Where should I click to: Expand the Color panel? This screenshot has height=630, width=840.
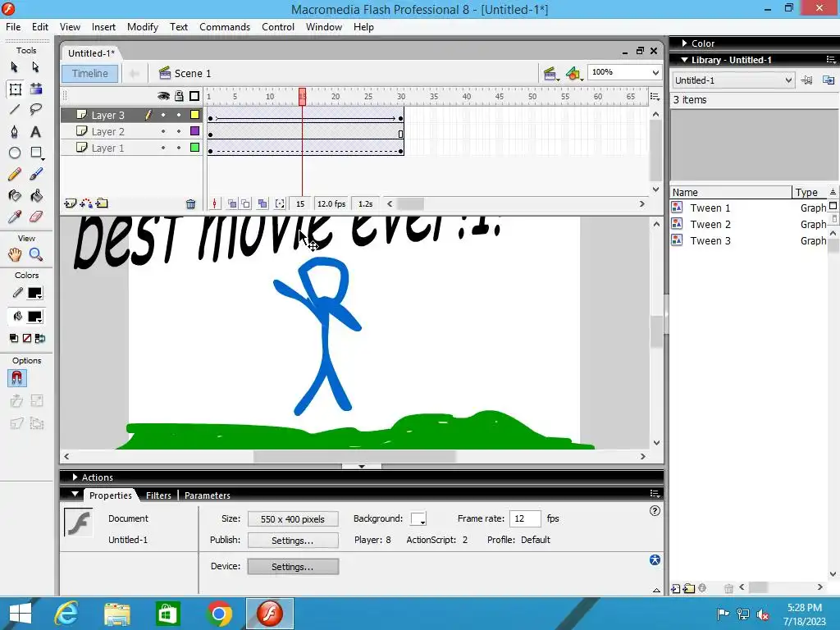tap(684, 43)
